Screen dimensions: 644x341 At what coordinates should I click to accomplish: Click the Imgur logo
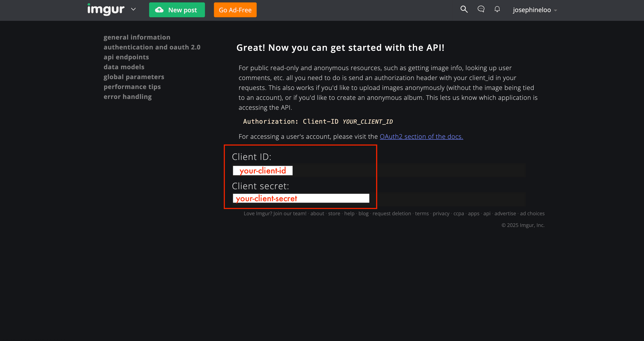(106, 10)
